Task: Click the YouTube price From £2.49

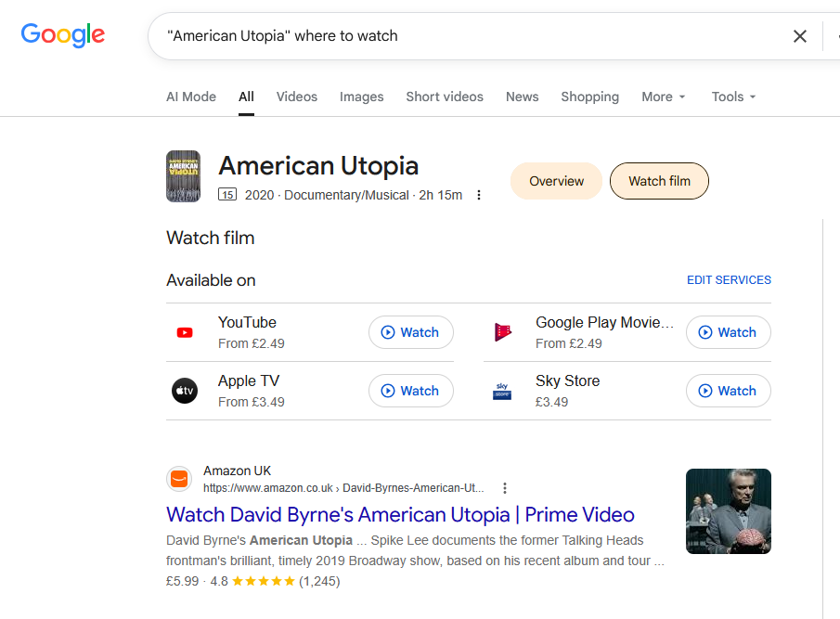Action: pos(252,343)
